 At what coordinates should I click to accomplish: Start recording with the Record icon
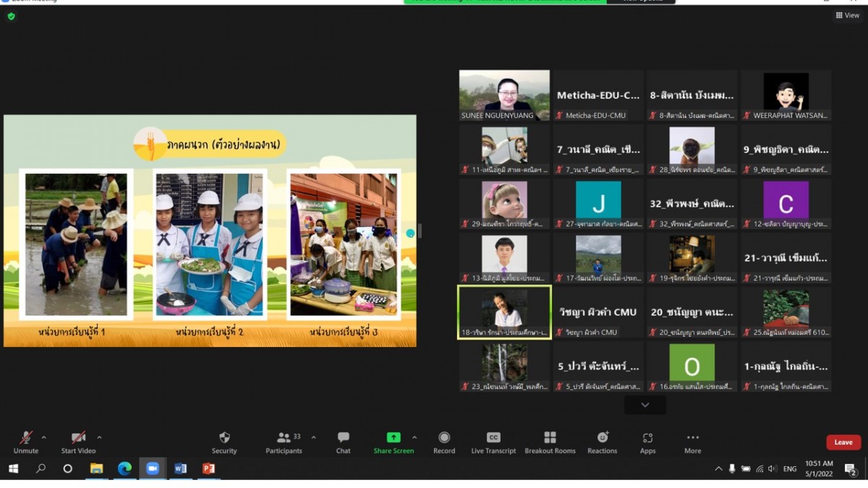click(444, 438)
